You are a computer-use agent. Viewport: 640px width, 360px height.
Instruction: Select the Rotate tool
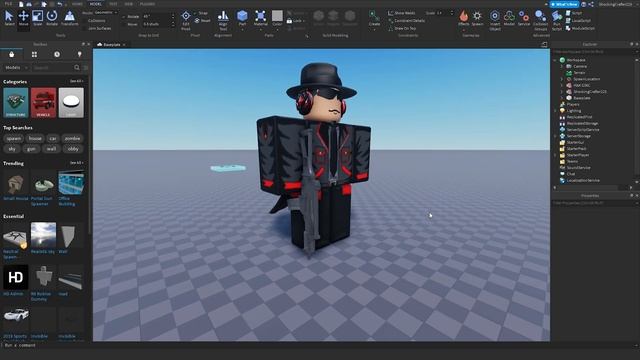tap(52, 18)
